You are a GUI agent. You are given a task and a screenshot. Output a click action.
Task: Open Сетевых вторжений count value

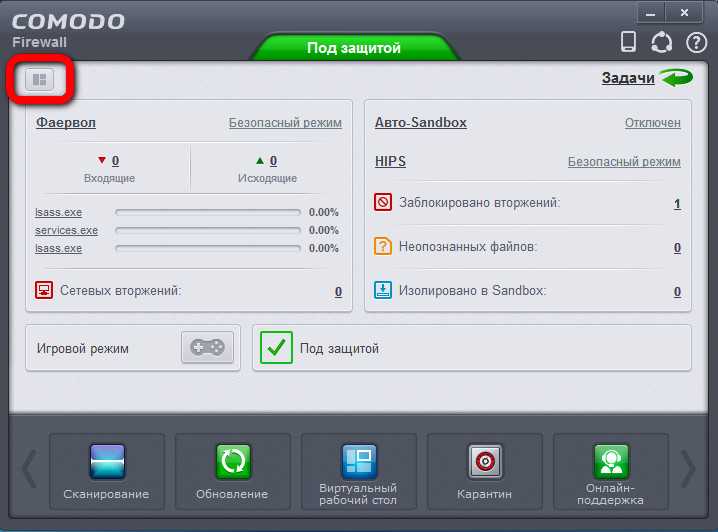(338, 291)
